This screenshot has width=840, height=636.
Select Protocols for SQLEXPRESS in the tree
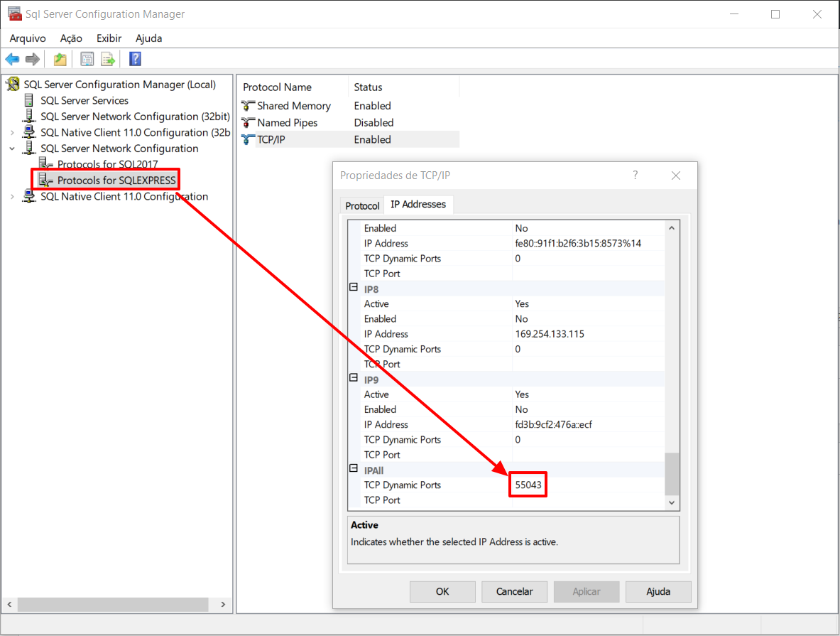[x=116, y=180]
